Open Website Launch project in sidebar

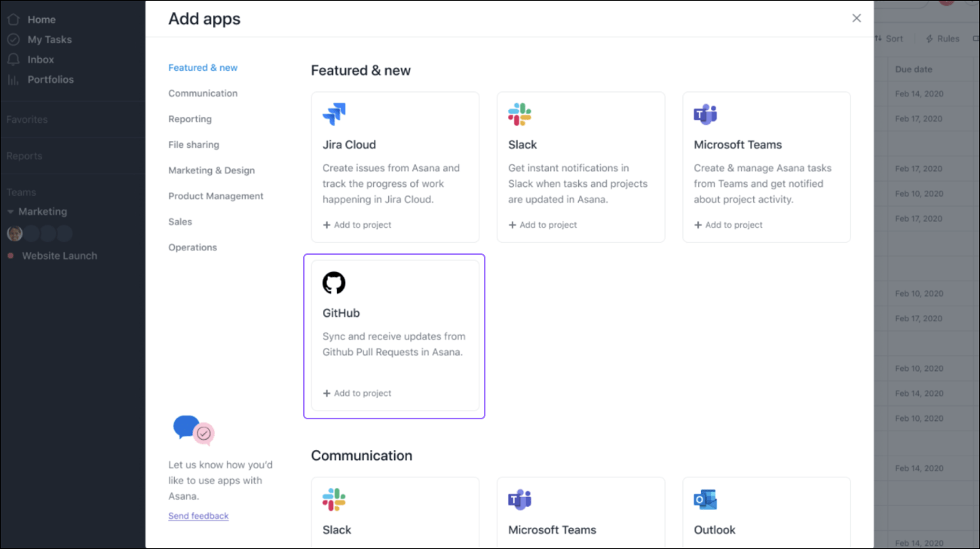59,256
